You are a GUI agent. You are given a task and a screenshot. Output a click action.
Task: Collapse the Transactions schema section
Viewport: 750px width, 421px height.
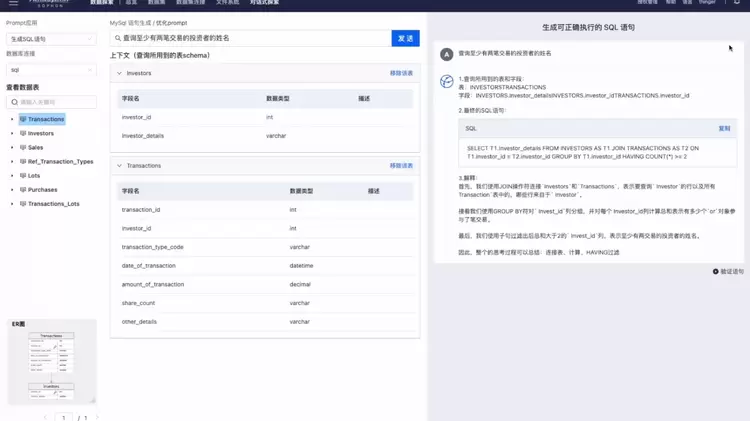tap(119, 166)
